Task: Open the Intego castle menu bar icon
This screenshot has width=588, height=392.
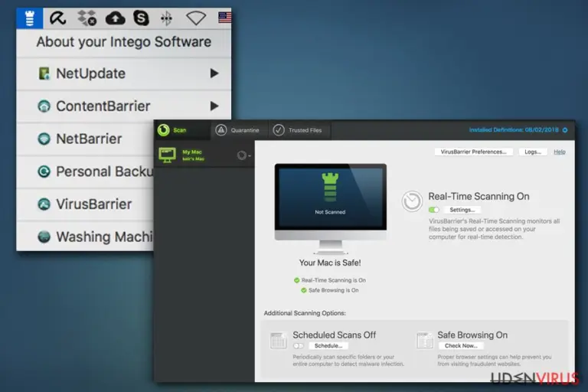Action: 30,18
